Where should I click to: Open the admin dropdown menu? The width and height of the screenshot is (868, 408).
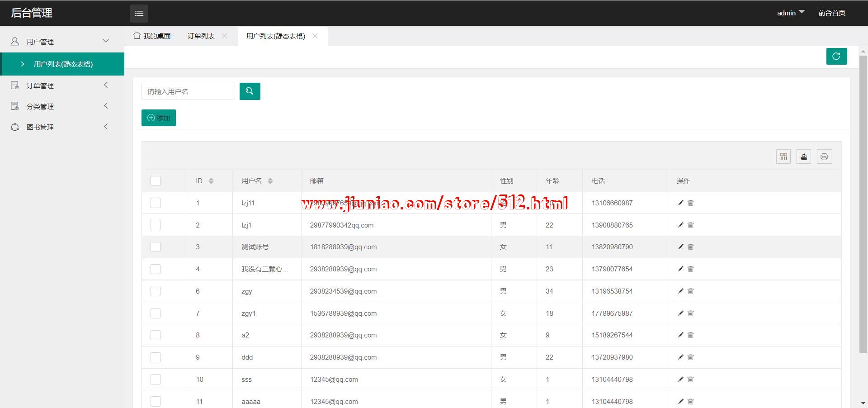pos(790,13)
